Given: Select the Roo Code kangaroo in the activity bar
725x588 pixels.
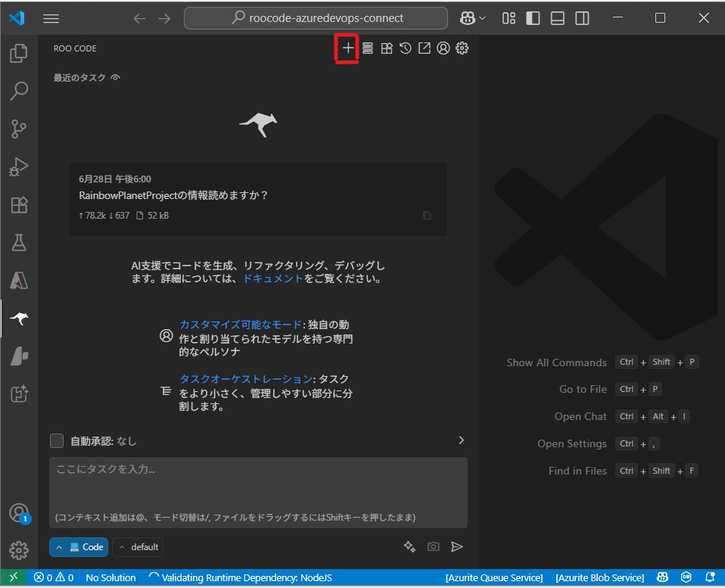Looking at the screenshot, I should (19, 319).
